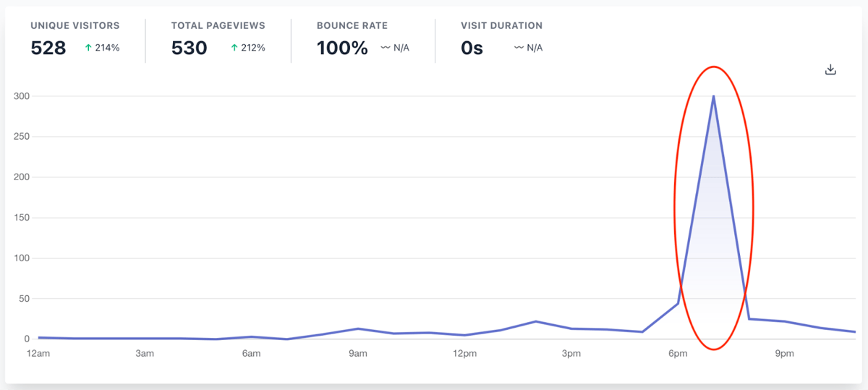
Task: Click the green up arrow beside 212%
Action: tap(234, 48)
